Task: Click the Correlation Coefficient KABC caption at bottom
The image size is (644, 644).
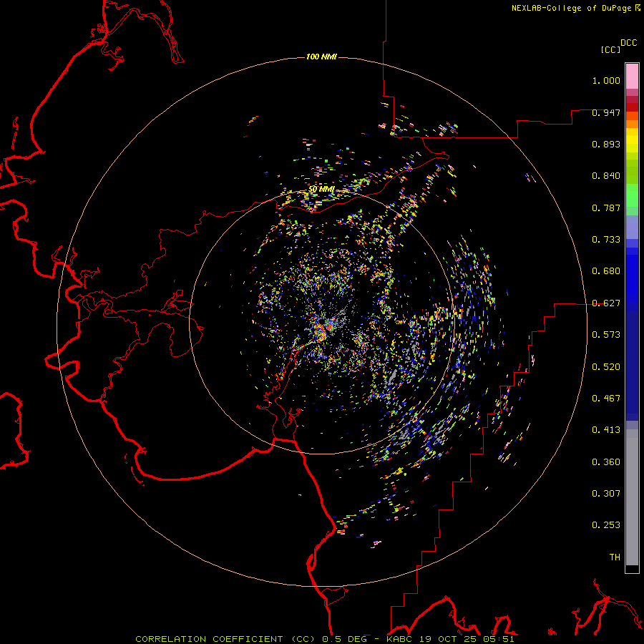Action: click(325, 639)
